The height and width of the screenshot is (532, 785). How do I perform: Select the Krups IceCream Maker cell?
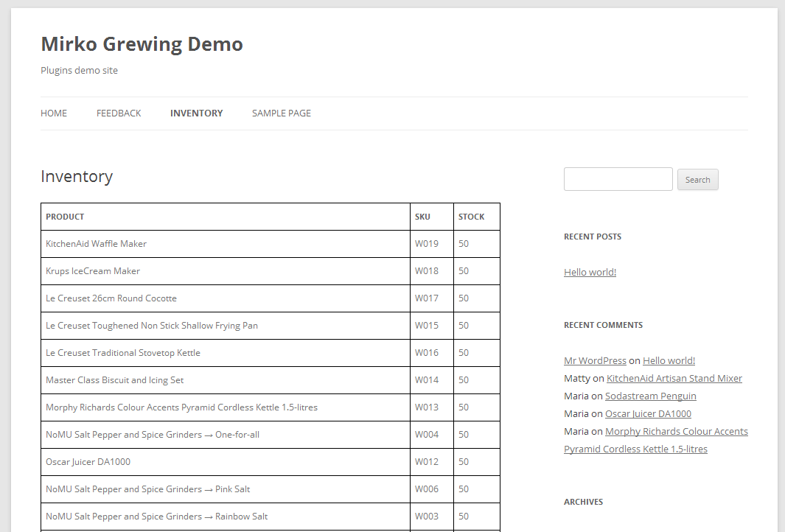coord(226,271)
